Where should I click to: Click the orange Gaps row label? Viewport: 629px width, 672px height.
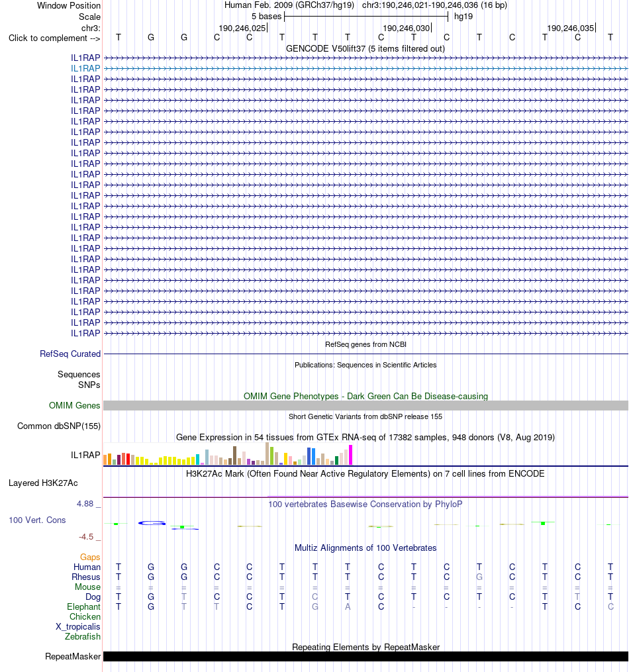[90, 557]
